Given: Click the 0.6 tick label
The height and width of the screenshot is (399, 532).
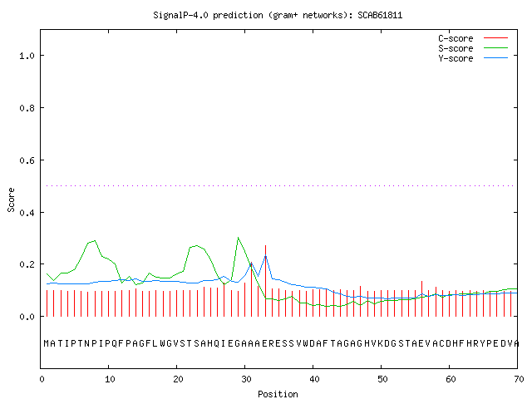Looking at the screenshot, I should [x=27, y=160].
